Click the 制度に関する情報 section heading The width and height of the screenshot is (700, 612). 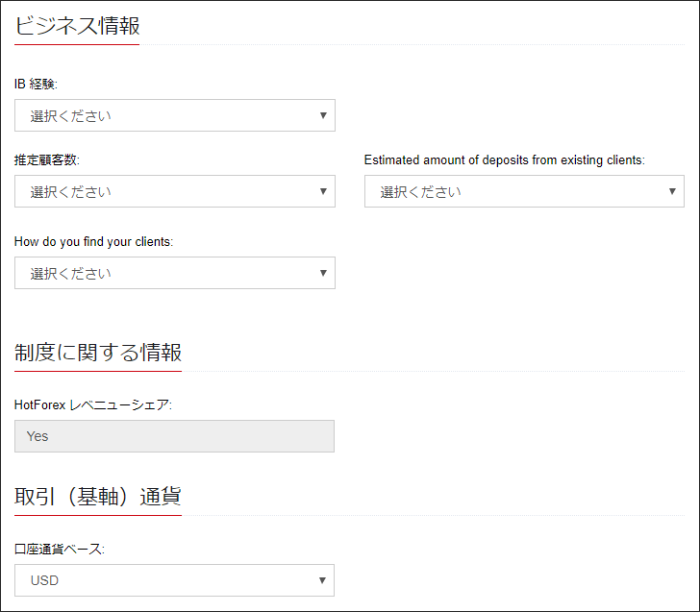point(98,353)
